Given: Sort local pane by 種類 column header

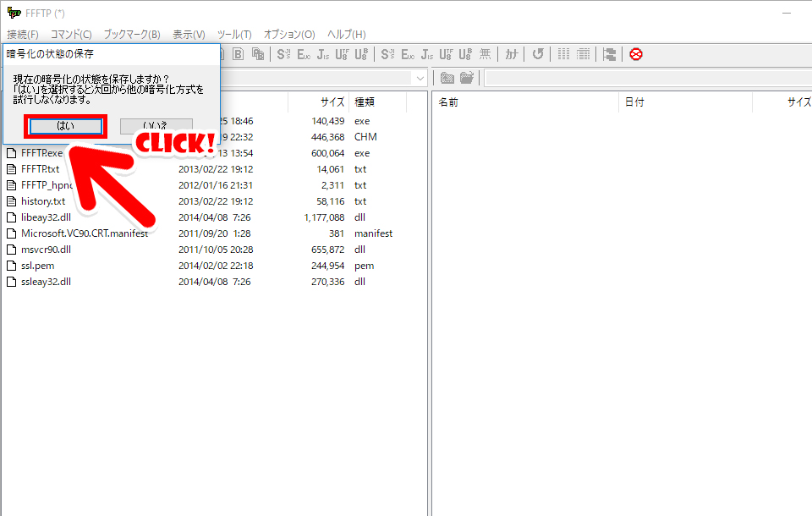Looking at the screenshot, I should coord(378,102).
